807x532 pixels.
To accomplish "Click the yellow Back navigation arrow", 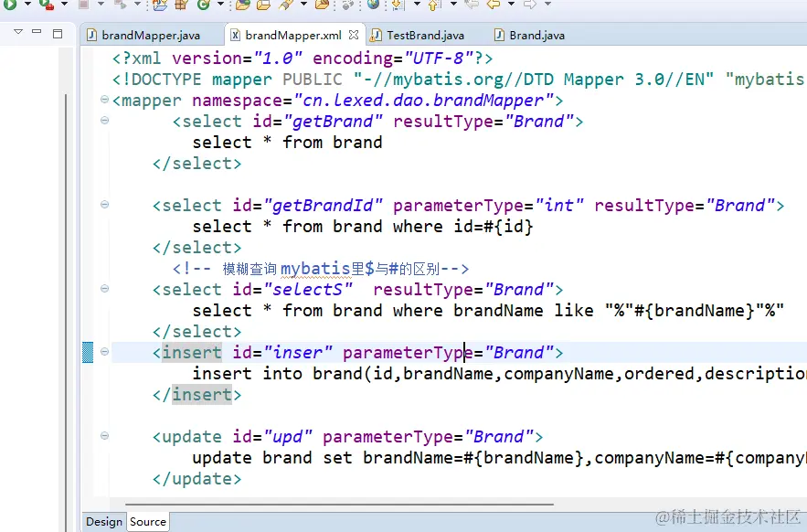I will pos(493,5).
